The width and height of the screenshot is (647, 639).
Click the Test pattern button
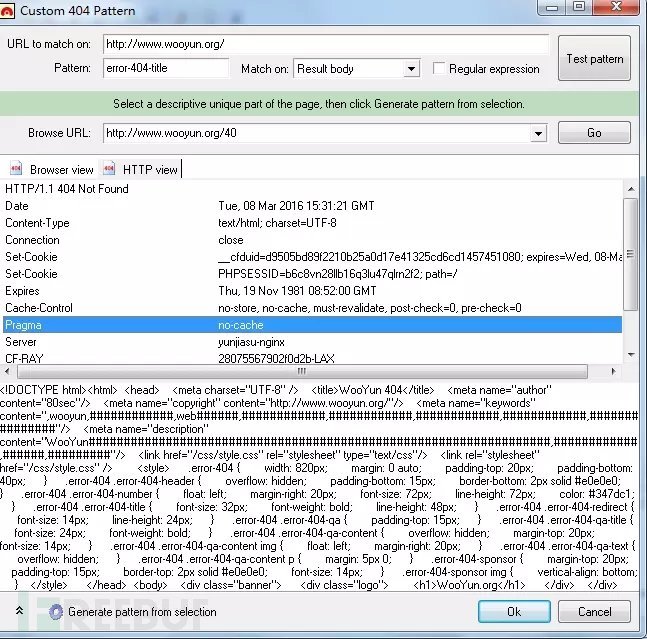(x=594, y=58)
